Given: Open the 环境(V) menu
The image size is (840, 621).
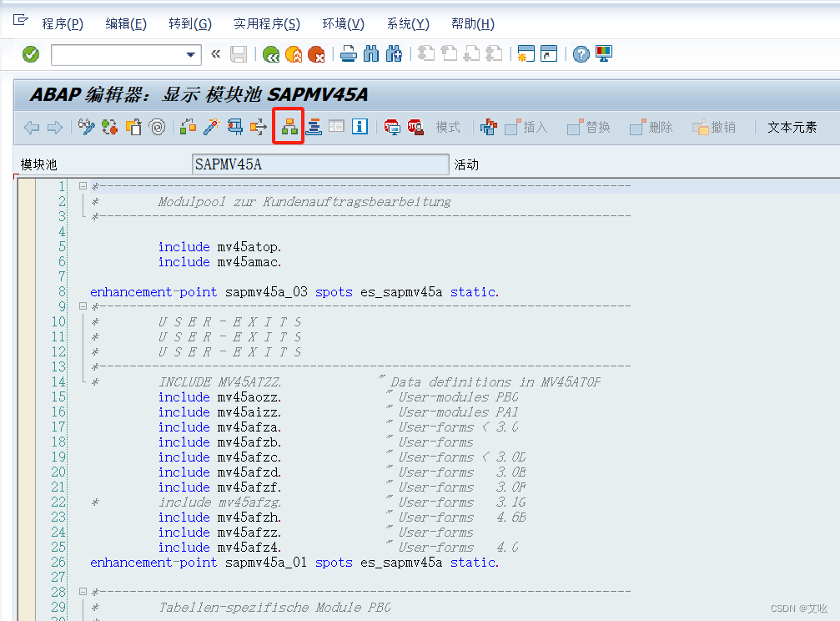Looking at the screenshot, I should click(x=342, y=23).
